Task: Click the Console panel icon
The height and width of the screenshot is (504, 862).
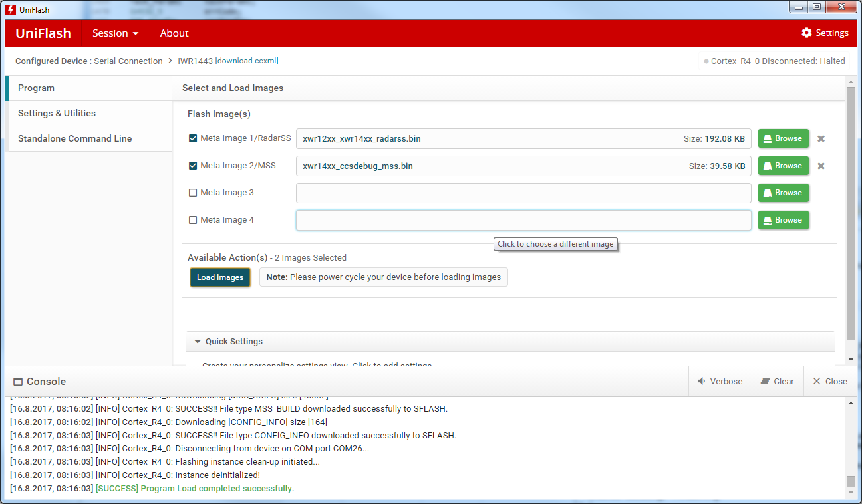Action: click(18, 382)
